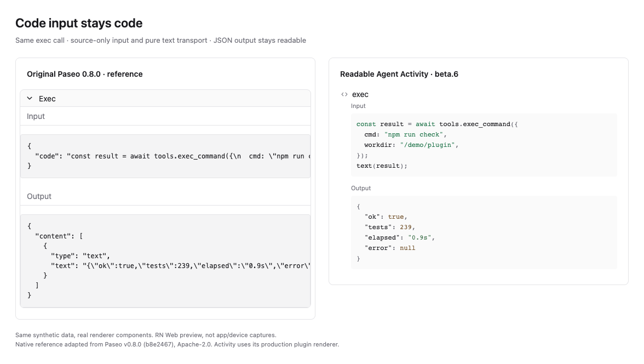Click the escaped "text": "{\"ok\"…" line
Image resolution: width=644 pixels, height=364 pixels.
(180, 266)
